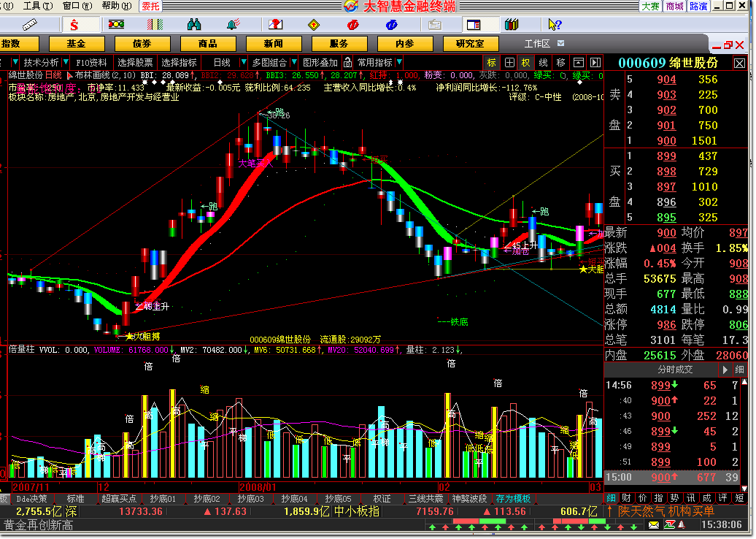Select the 讯 tab in quote panel
Screen dimensions: 756x539
690,498
